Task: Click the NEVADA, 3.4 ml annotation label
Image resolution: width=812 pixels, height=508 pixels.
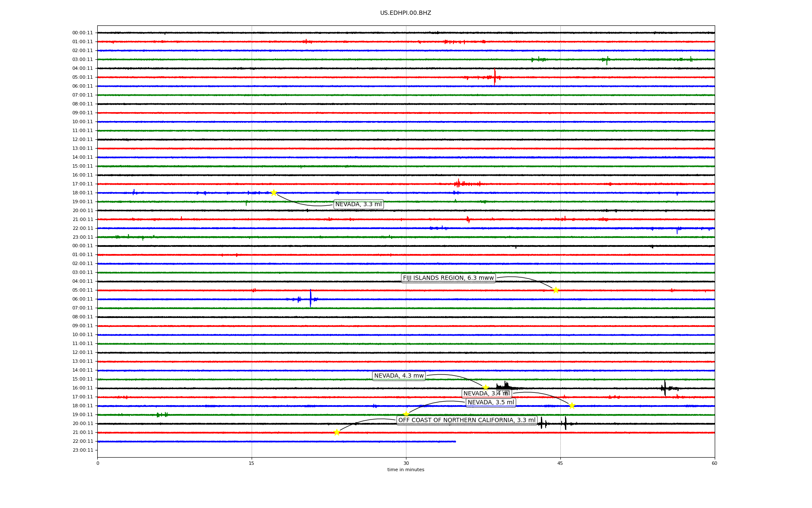Action: point(486,394)
